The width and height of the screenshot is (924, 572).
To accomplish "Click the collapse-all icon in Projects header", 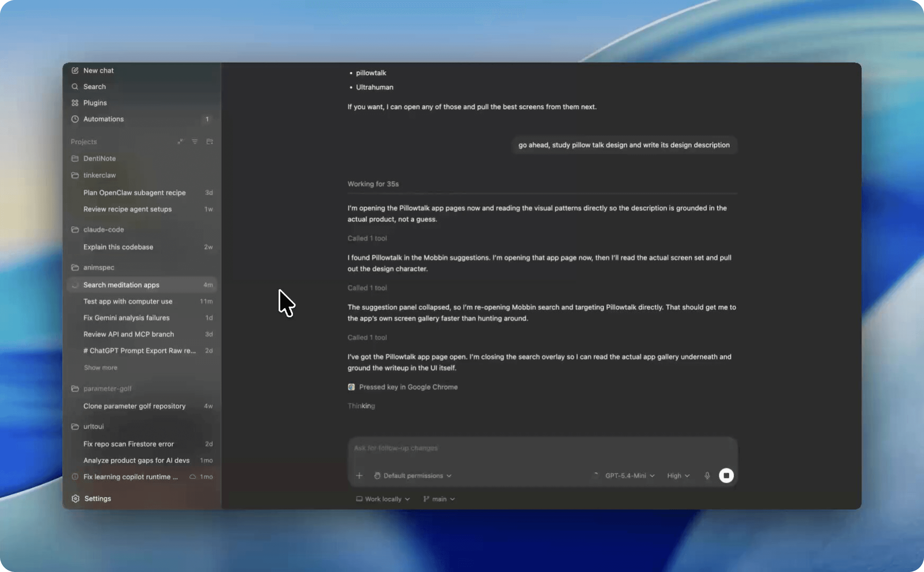I will pos(180,142).
